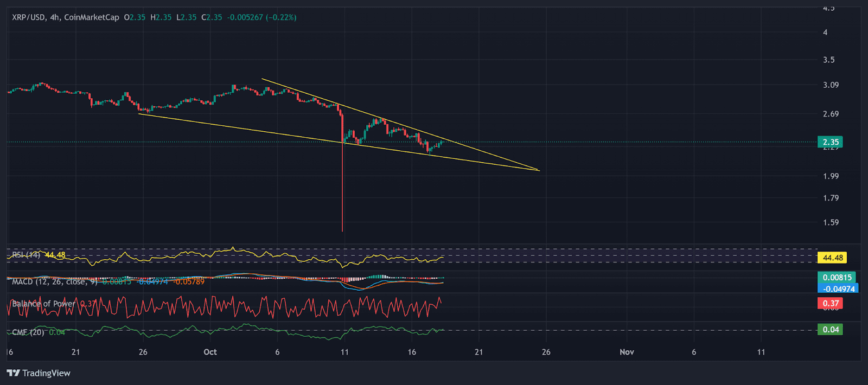Click the Oct label on the time axis

click(x=210, y=352)
